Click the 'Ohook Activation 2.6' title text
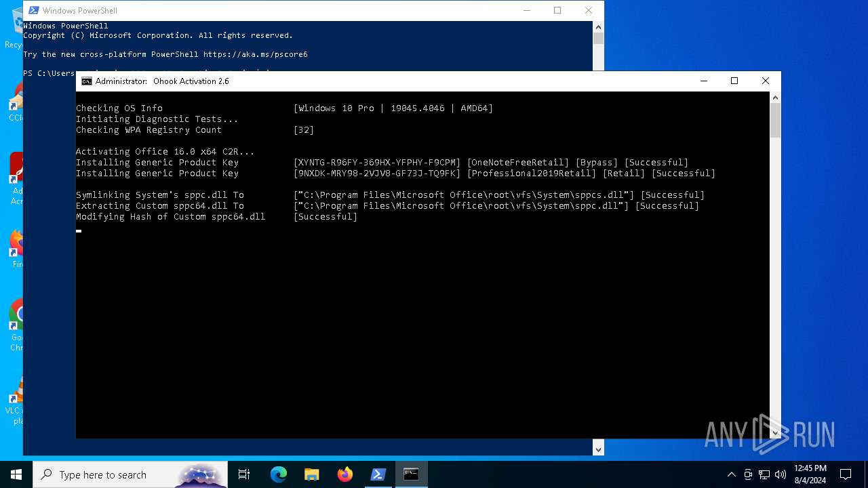 191,81
